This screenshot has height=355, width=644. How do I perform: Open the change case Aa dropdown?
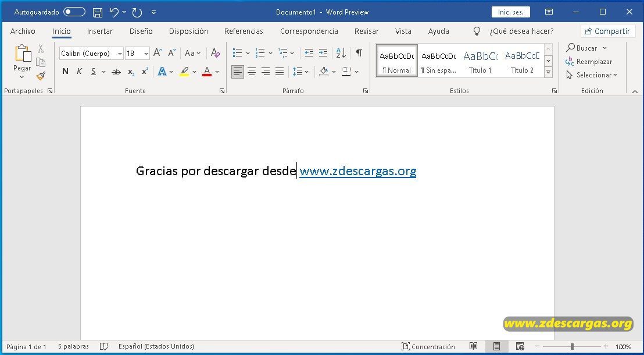192,53
